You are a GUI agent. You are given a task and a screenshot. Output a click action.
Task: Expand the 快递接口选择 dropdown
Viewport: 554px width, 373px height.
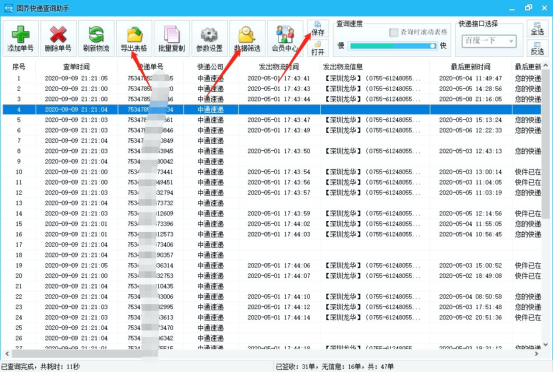click(x=489, y=41)
